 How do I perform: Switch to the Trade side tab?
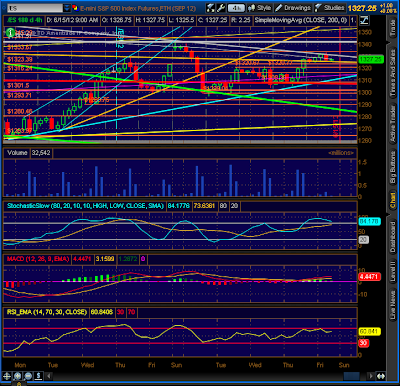(393, 29)
